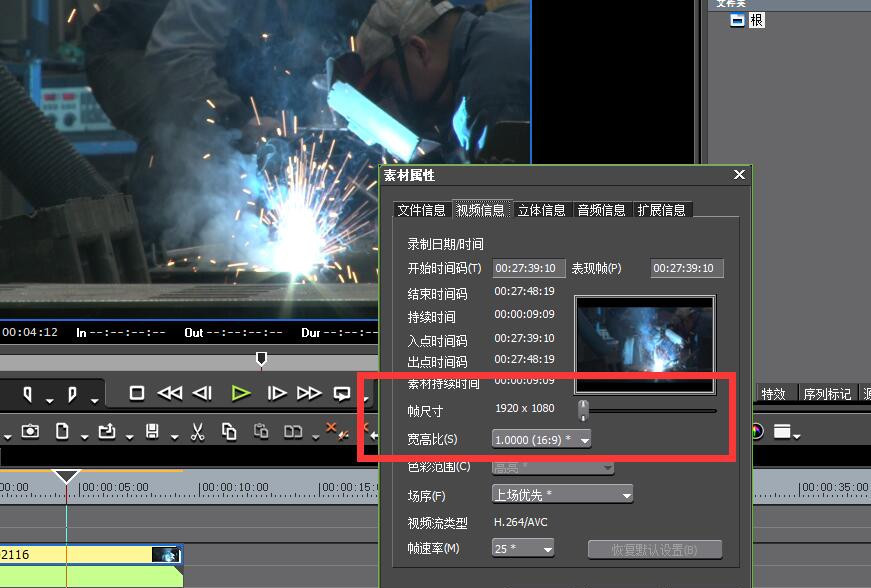Click the Fast Forward playback icon
Viewport: 871px width, 588px height.
(x=310, y=393)
